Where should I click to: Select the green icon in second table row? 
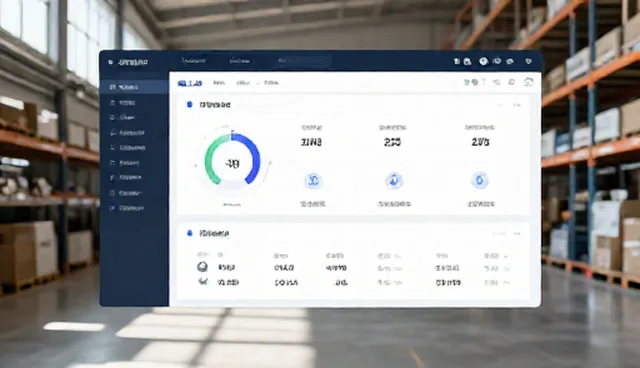pyautogui.click(x=202, y=282)
